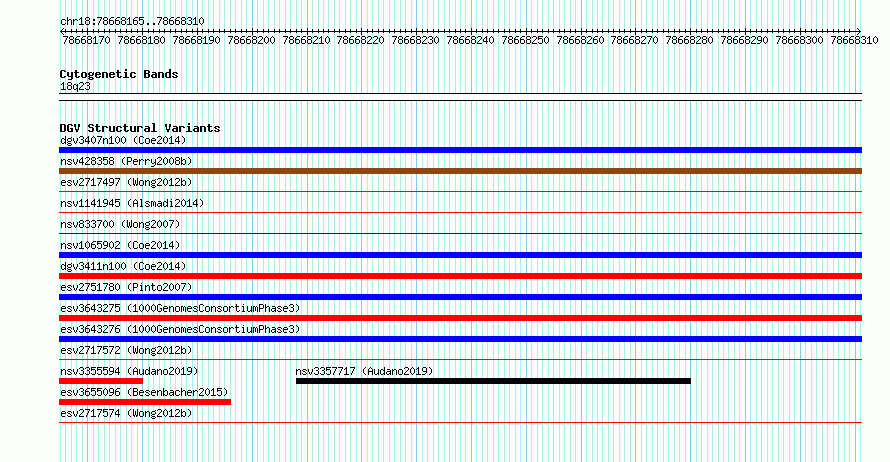The width and height of the screenshot is (890, 462).
Task: Click ruler position 78668270
Action: [635, 41]
